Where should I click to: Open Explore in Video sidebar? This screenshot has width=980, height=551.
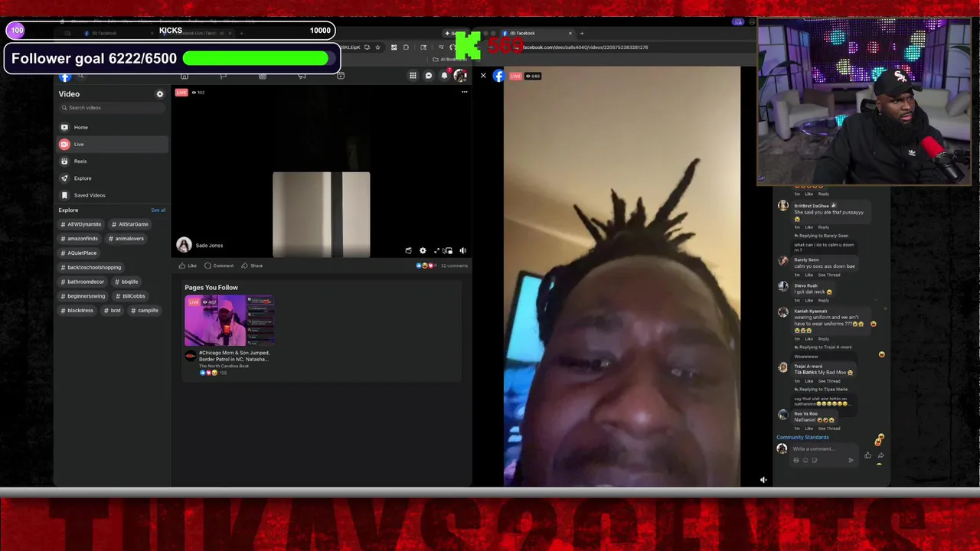point(112,178)
